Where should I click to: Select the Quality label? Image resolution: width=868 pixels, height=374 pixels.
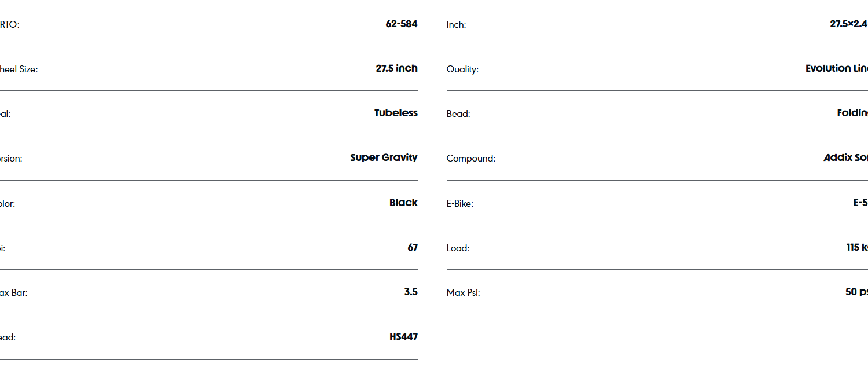click(462, 69)
